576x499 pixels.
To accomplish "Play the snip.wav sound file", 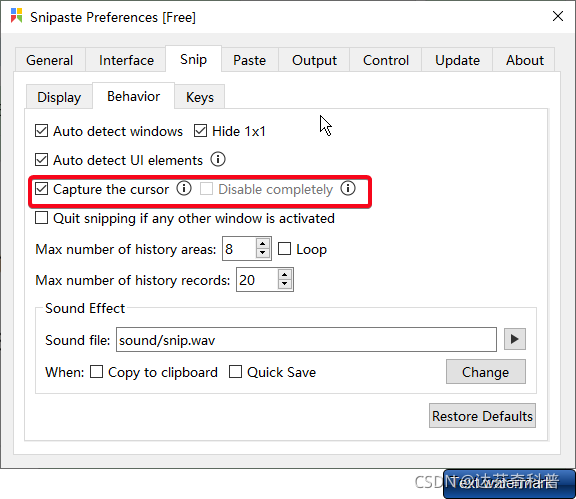I will pyautogui.click(x=515, y=339).
